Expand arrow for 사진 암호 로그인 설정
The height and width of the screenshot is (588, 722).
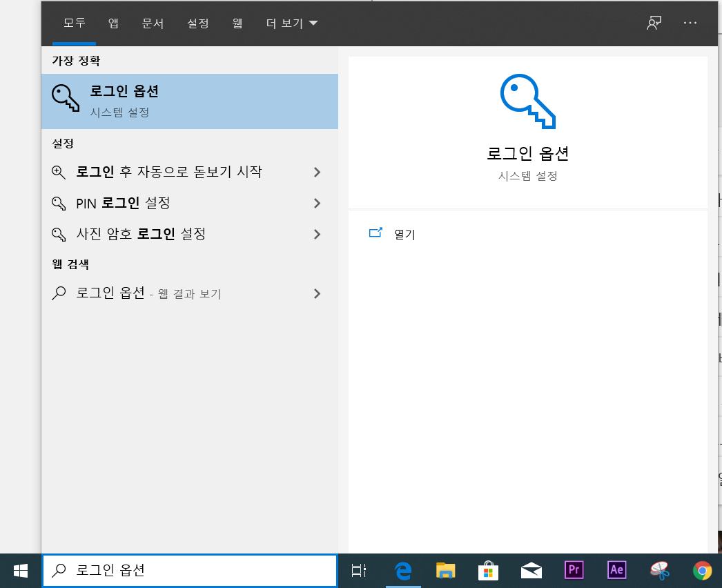click(317, 235)
